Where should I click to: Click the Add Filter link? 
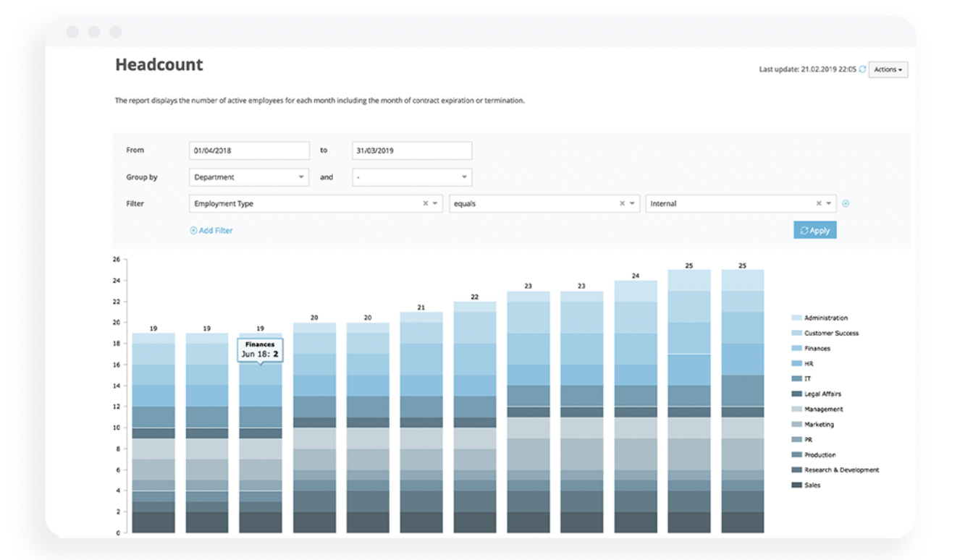[215, 231]
